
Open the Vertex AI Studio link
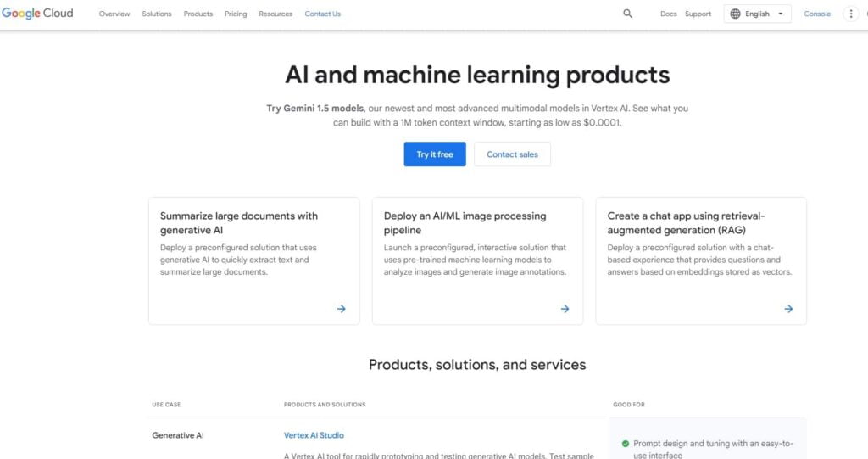tap(314, 435)
